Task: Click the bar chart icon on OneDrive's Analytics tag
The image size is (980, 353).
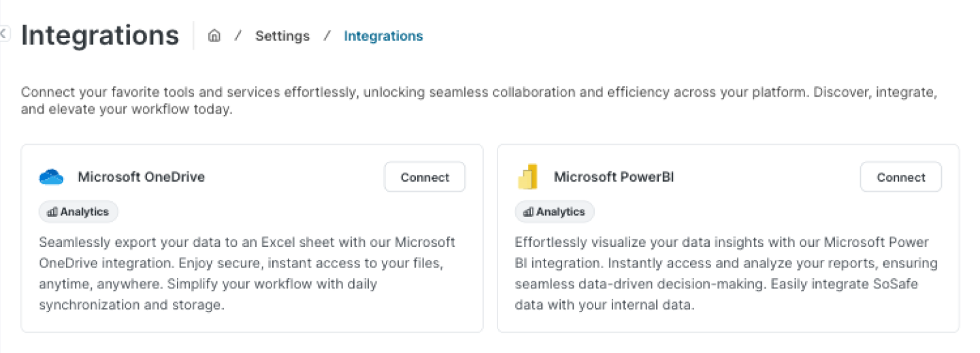Action: 52,212
